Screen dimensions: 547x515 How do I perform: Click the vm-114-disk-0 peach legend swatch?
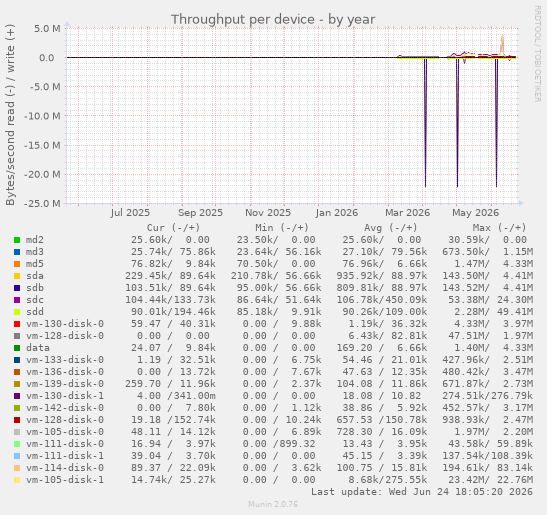[x=17, y=468]
